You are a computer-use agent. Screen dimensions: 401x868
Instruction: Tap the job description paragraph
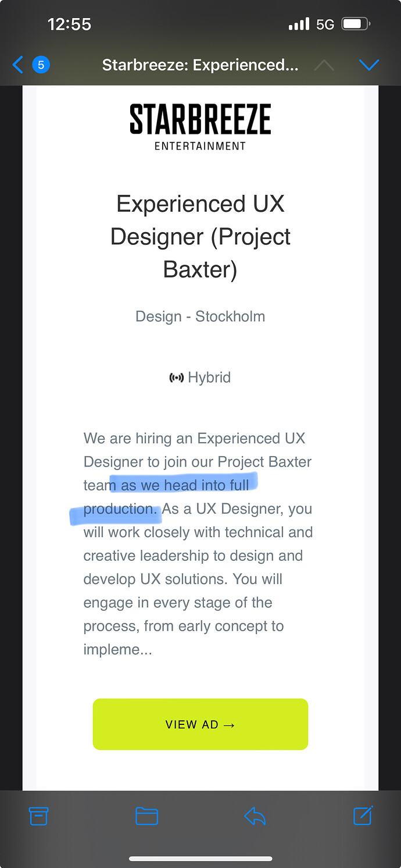[x=199, y=544]
